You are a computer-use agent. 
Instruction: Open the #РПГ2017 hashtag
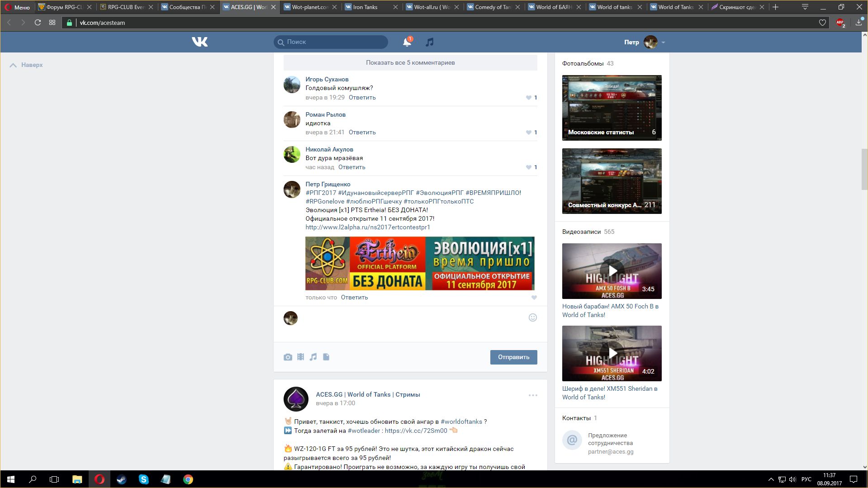321,193
